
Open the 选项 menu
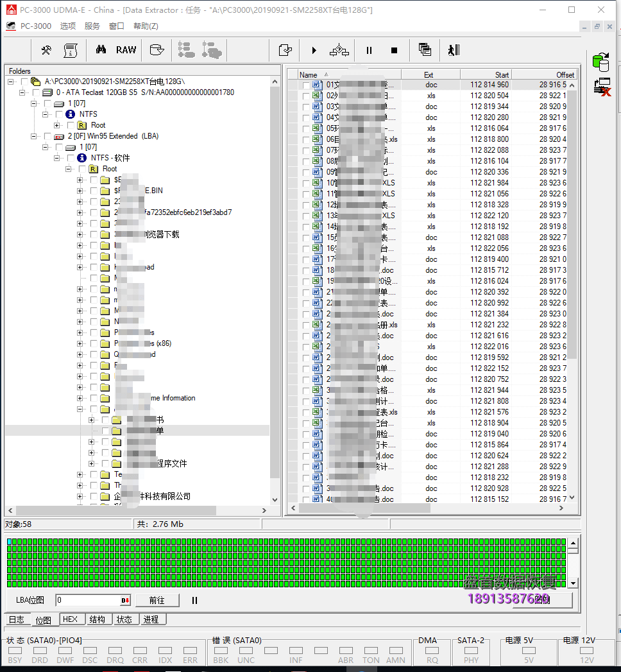(x=67, y=26)
